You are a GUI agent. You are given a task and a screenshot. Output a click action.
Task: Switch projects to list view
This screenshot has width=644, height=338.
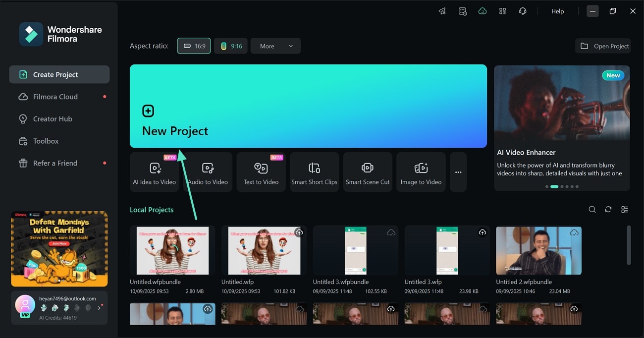tap(625, 210)
